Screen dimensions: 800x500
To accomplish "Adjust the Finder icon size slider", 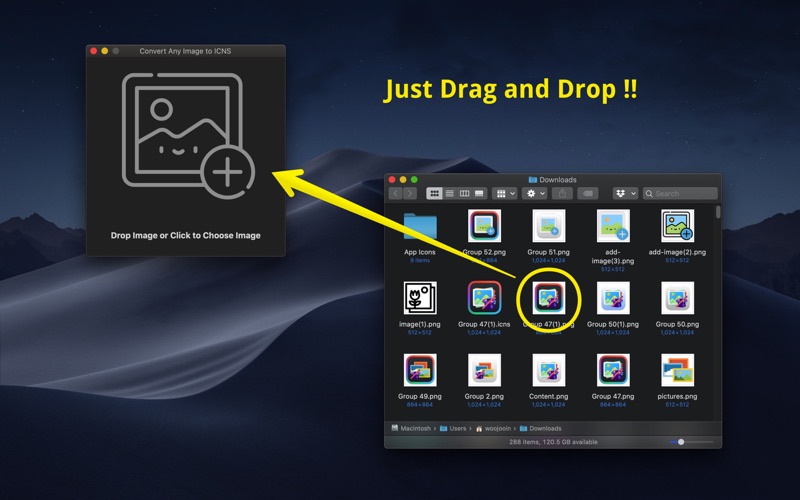I will click(681, 442).
